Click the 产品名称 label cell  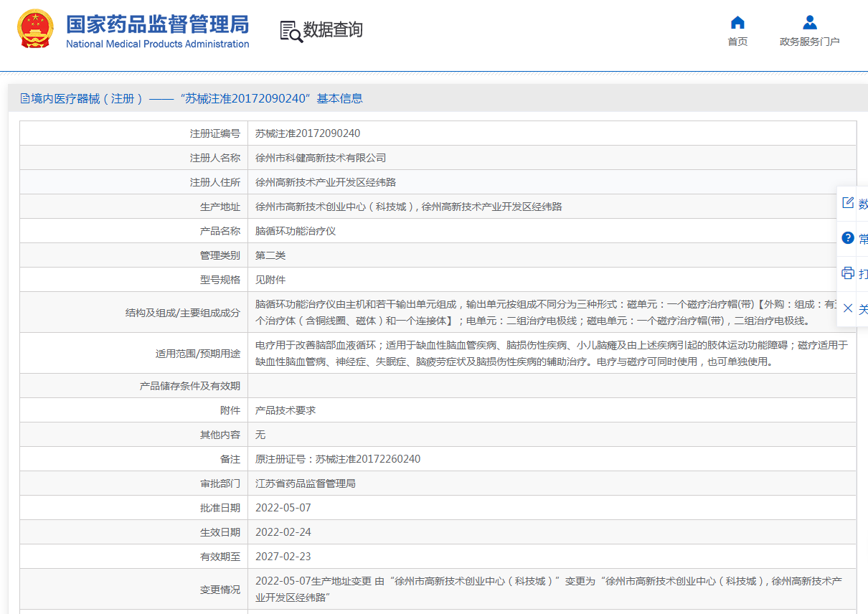[133, 231]
